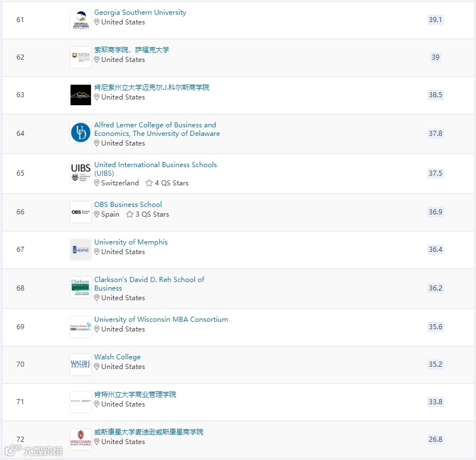Viewport: 476px width, 460px height.
Task: Click the Georgia Southern University logo
Action: pyautogui.click(x=81, y=20)
